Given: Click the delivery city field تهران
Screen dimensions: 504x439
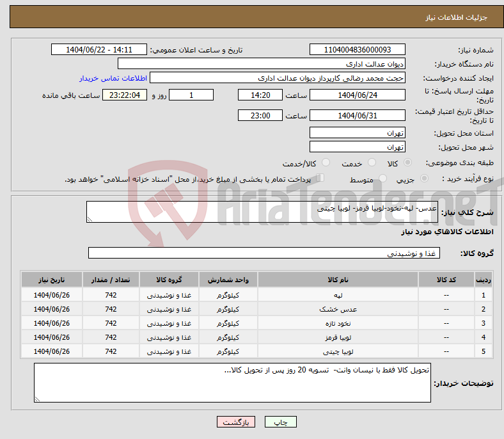Looking at the screenshot, I should 357,147.
